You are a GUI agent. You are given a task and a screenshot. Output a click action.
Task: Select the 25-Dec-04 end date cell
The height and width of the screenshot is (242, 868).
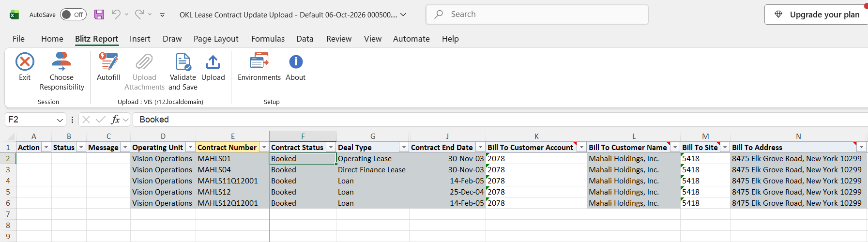(447, 192)
